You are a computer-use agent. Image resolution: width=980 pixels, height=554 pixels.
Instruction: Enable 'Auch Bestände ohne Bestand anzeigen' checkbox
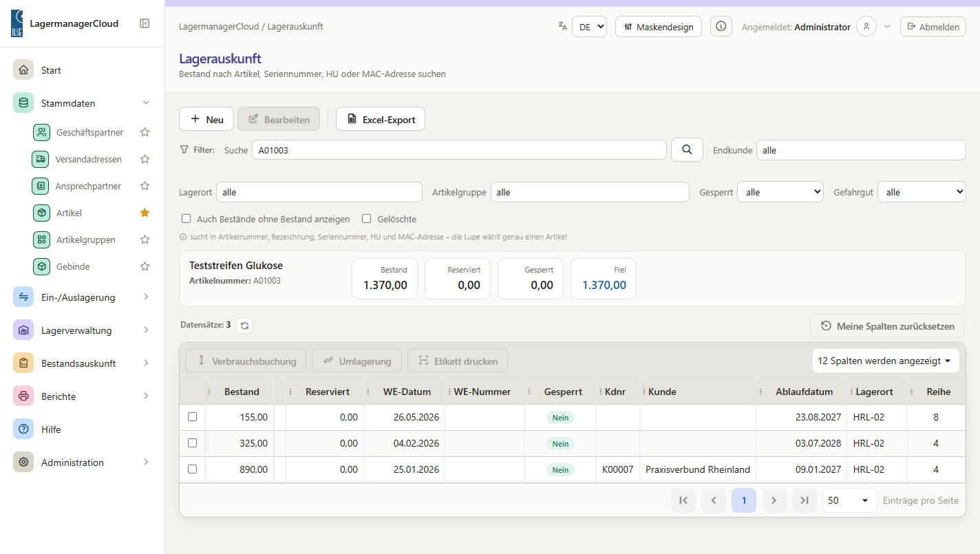click(x=186, y=219)
